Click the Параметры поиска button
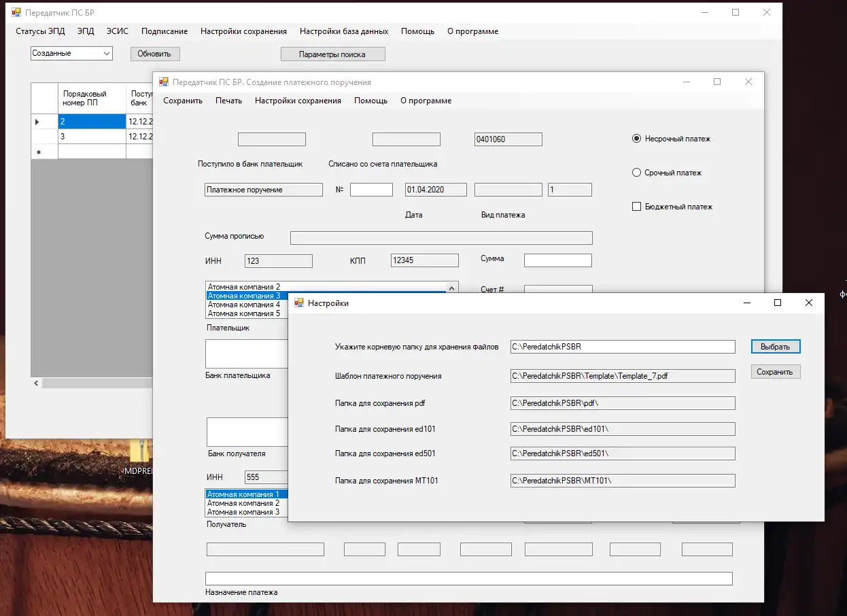The width and height of the screenshot is (847, 616). pos(332,54)
